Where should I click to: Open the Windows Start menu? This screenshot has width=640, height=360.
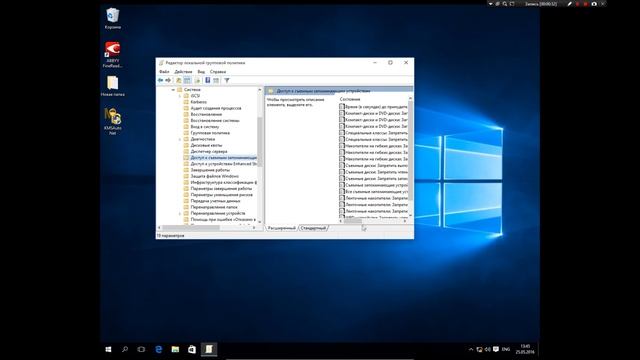(108, 349)
